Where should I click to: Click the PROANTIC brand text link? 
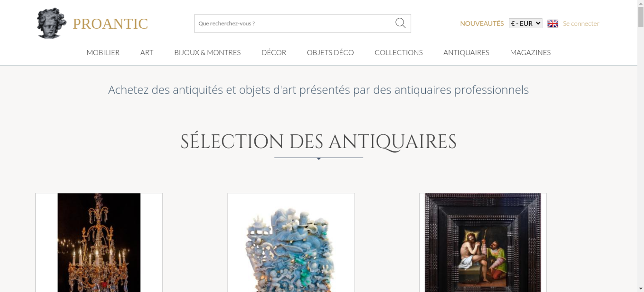pos(110,24)
